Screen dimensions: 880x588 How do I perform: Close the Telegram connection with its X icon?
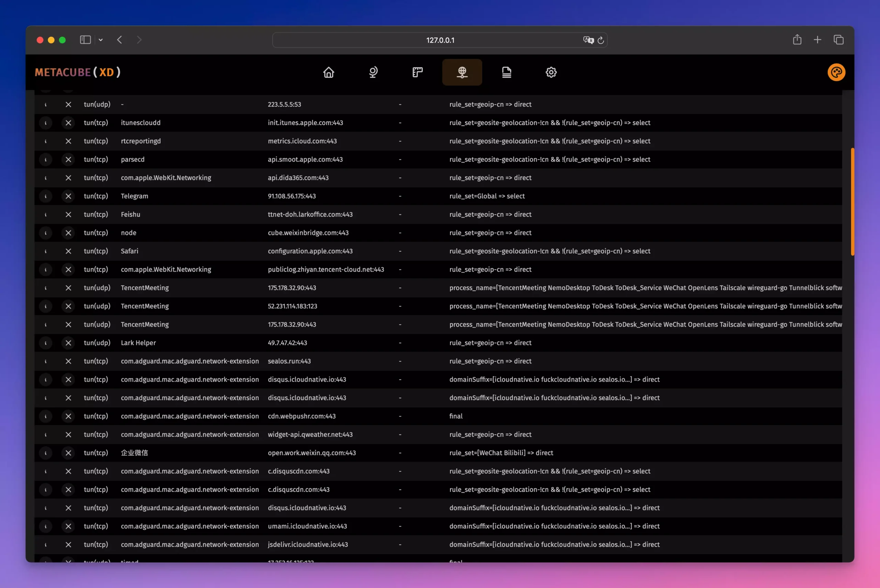click(x=68, y=196)
